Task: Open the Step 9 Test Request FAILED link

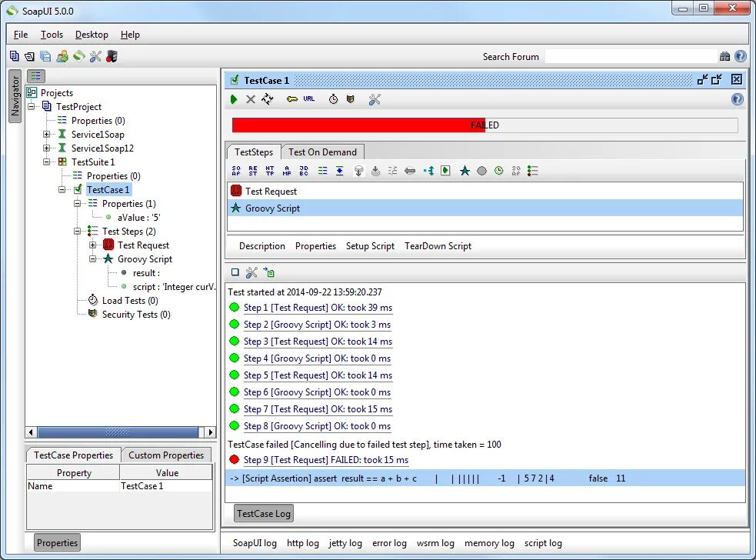Action: pyautogui.click(x=326, y=460)
